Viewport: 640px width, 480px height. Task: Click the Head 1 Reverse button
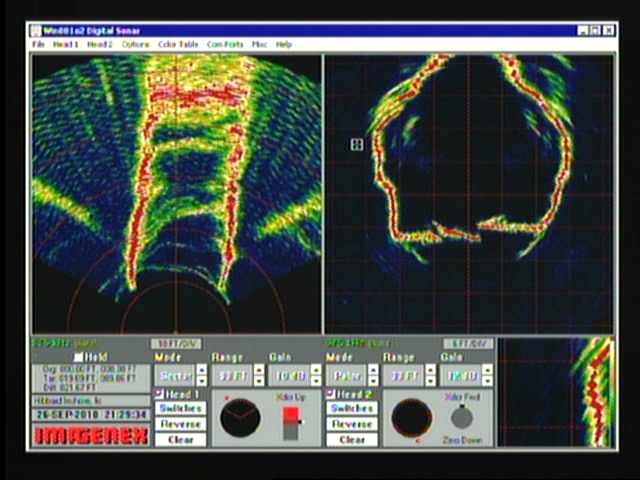180,424
